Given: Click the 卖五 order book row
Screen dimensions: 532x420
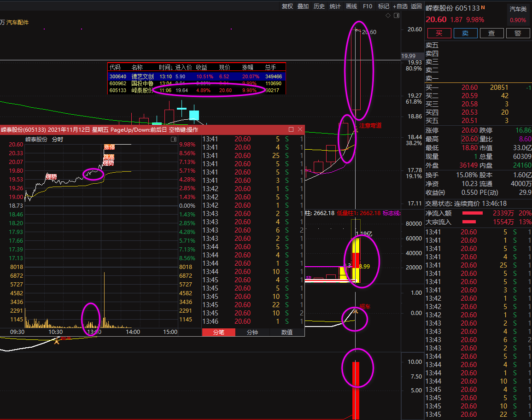Looking at the screenshot, I should (x=478, y=45).
